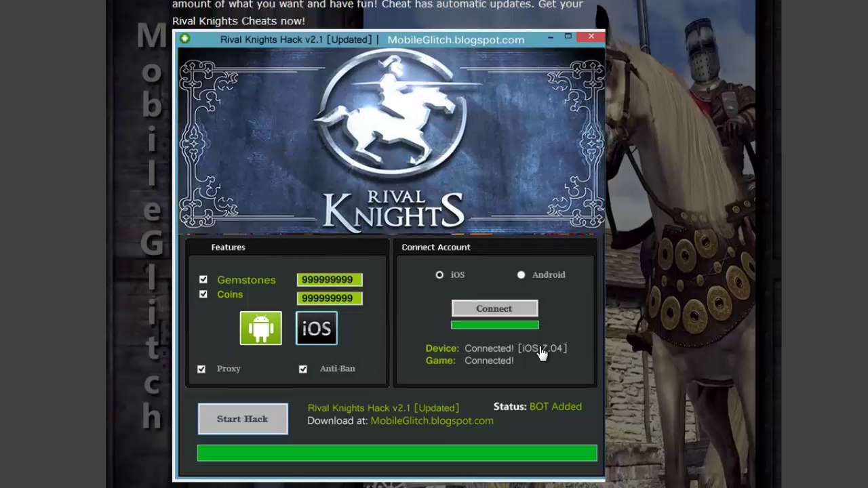Click the 'Coins' feature label

click(230, 294)
